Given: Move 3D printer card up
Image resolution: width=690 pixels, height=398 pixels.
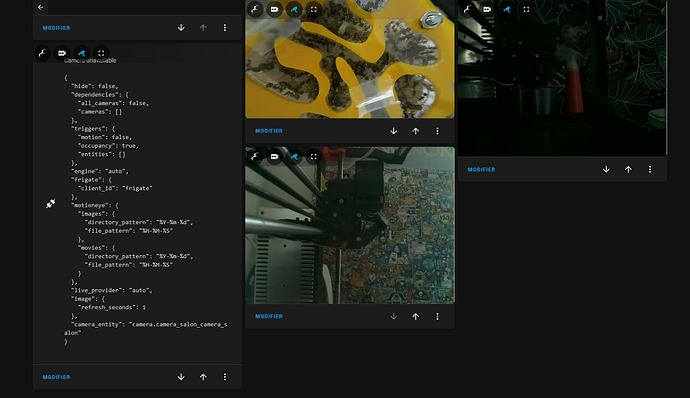Looking at the screenshot, I should (x=415, y=317).
